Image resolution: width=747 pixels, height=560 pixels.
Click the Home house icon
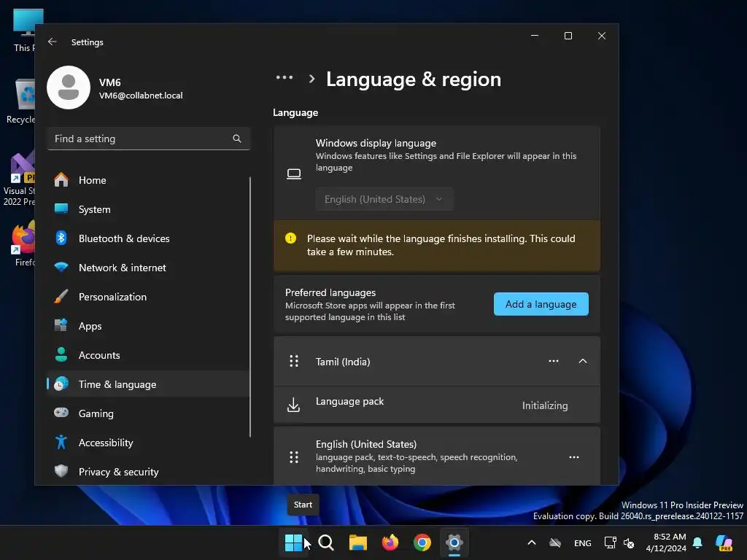point(61,179)
